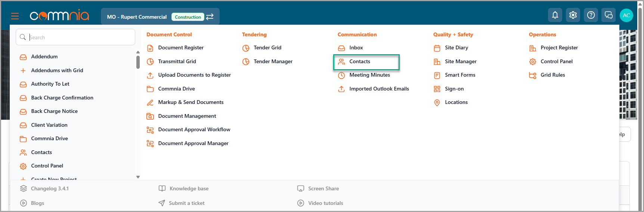Click the Tender Grid icon

pos(246,48)
